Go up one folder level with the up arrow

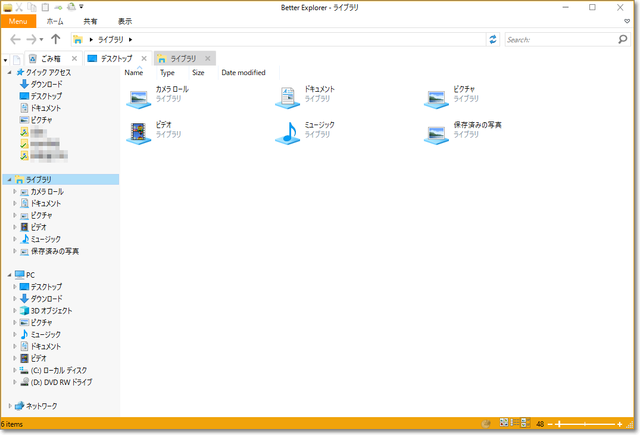55,40
